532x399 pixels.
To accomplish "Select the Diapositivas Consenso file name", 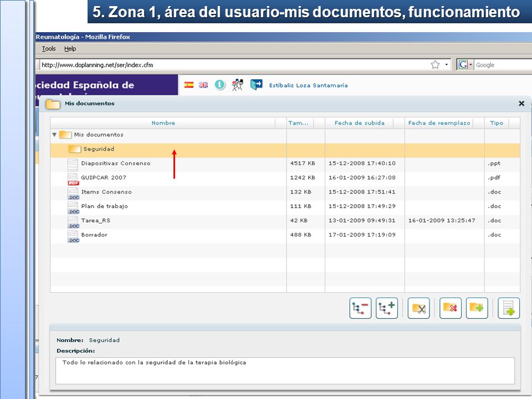I will point(116,163).
